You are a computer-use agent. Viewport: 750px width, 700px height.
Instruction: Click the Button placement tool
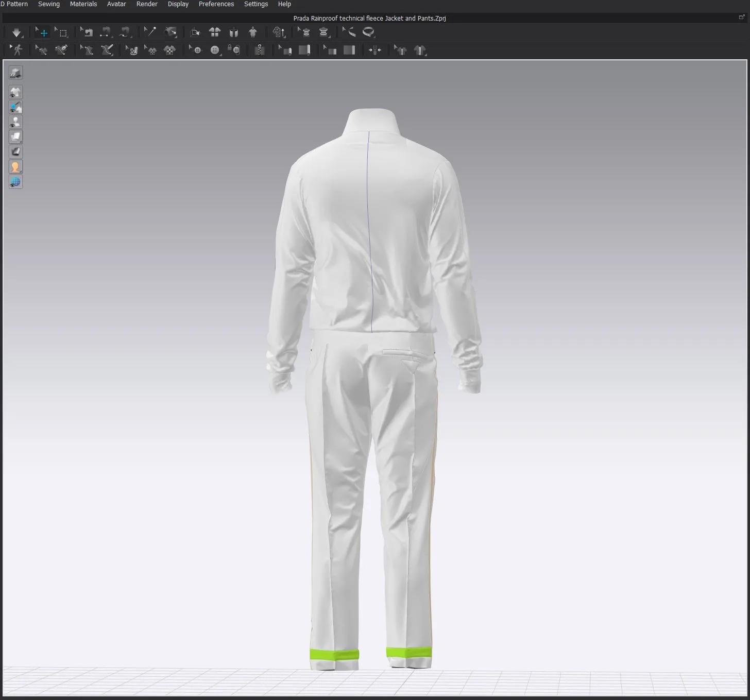[x=215, y=50]
